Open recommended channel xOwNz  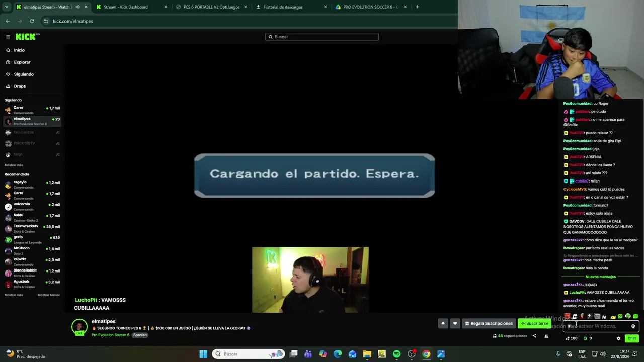pos(32,261)
